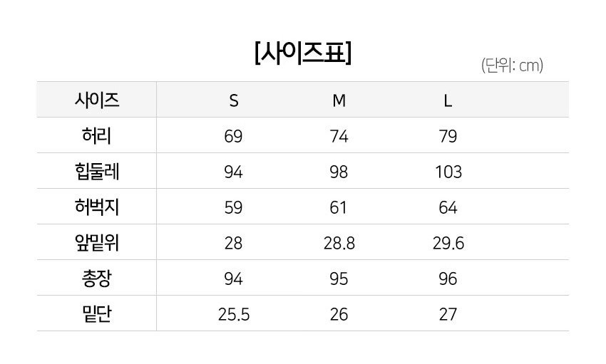Click the 허리 value 74 for M
Viewport: 606px width, 364px height.
[339, 137]
